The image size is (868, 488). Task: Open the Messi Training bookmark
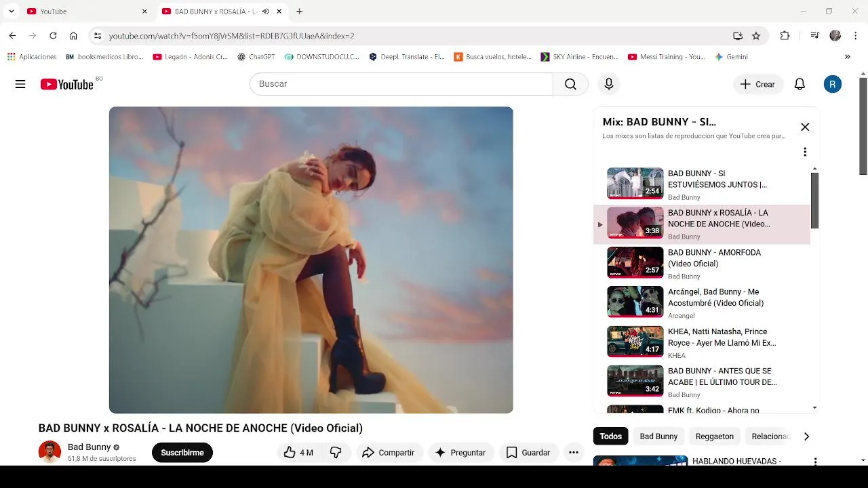coord(667,57)
